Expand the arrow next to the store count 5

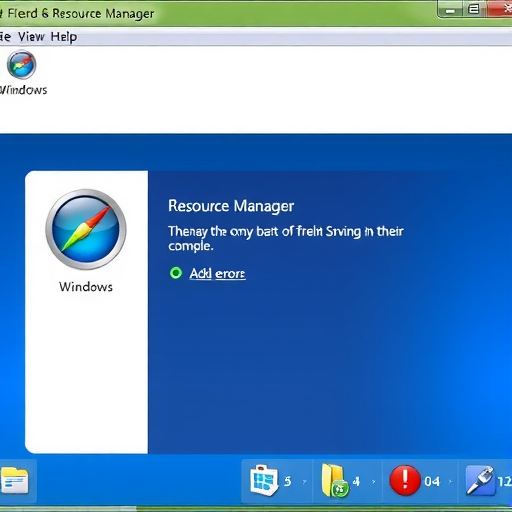(x=304, y=481)
